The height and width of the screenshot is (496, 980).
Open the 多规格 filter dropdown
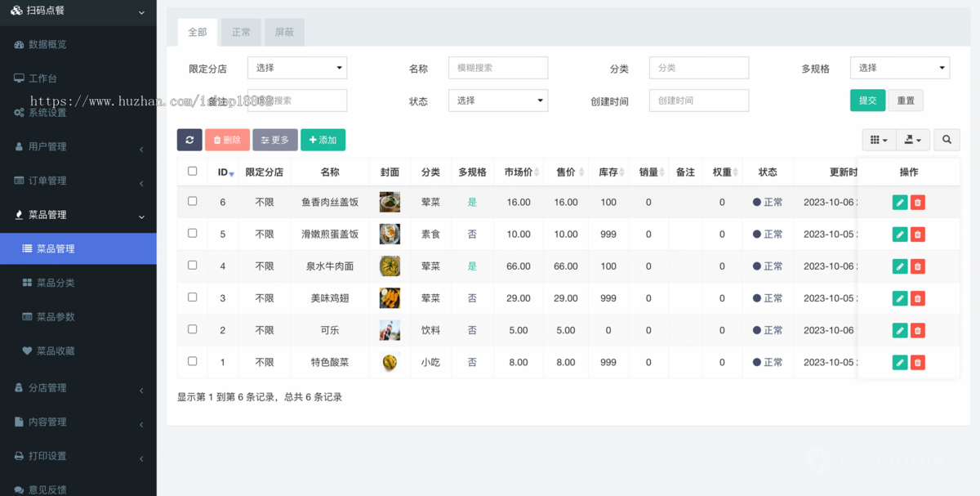pos(899,68)
